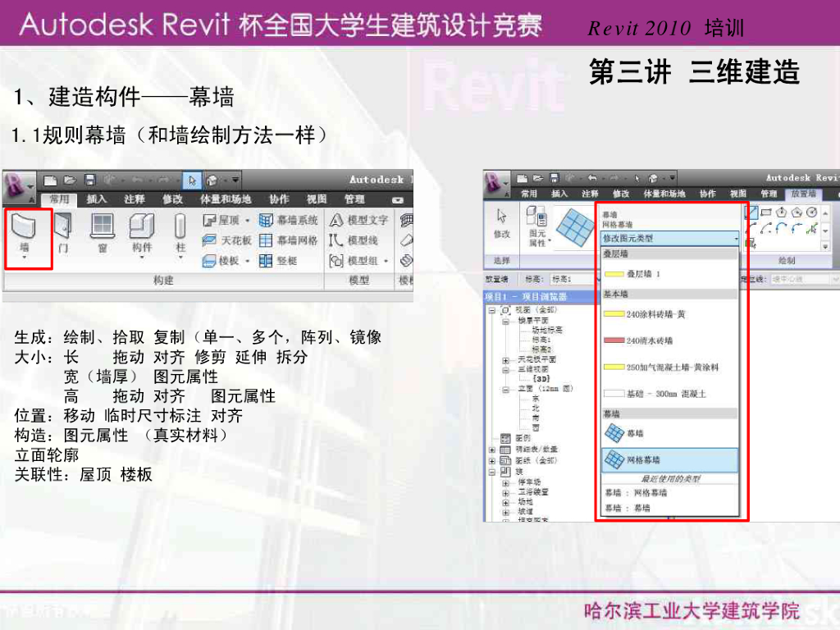Click the Modify arrow icon in left quick toolbar
Viewport: 840px width, 630px height.
[x=192, y=180]
